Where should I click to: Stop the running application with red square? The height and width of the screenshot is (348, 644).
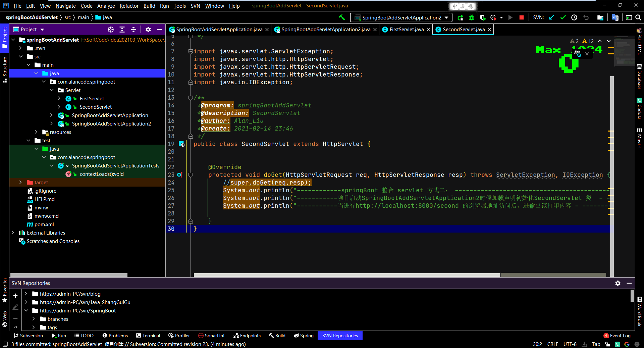coord(521,17)
